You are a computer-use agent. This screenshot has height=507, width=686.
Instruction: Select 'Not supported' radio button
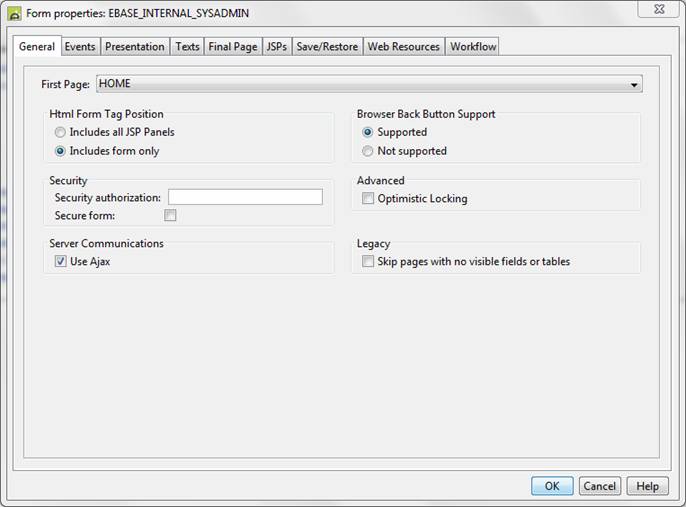369,151
